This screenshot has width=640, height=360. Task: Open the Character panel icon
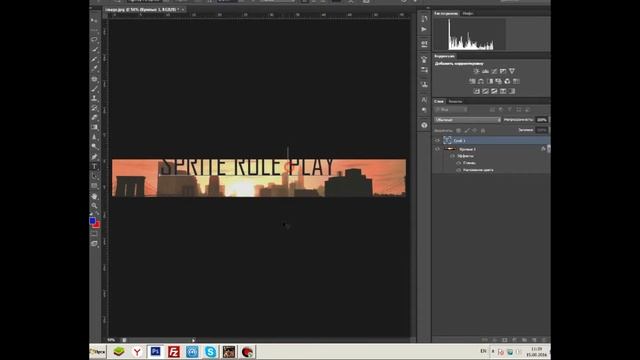point(424,100)
